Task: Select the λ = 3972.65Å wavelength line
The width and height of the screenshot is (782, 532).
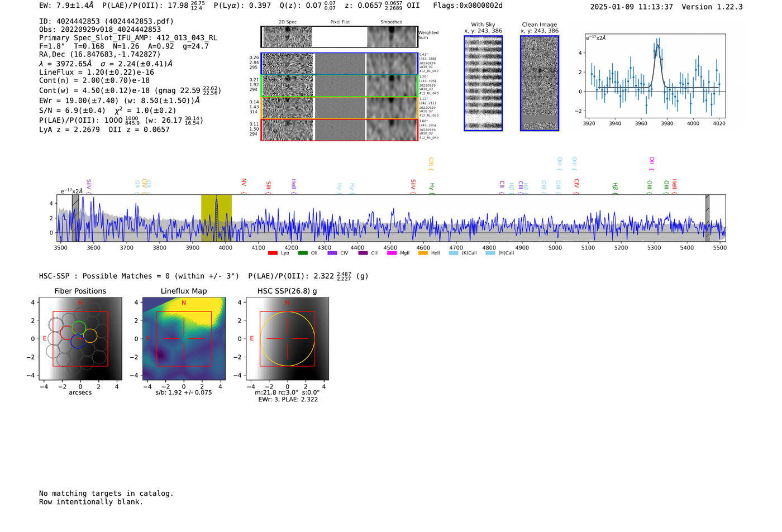Action: pyautogui.click(x=106, y=64)
